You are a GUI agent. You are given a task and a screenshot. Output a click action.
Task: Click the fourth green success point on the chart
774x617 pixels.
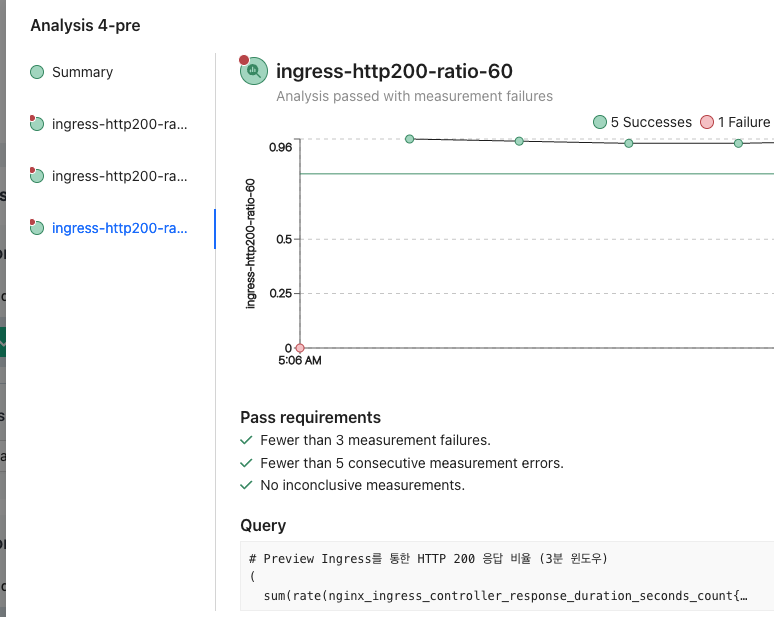738,143
